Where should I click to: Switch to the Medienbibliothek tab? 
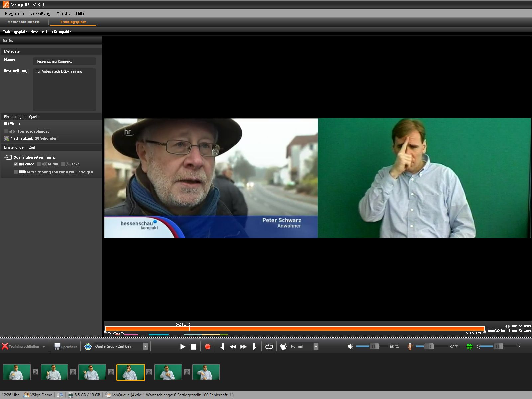click(23, 22)
